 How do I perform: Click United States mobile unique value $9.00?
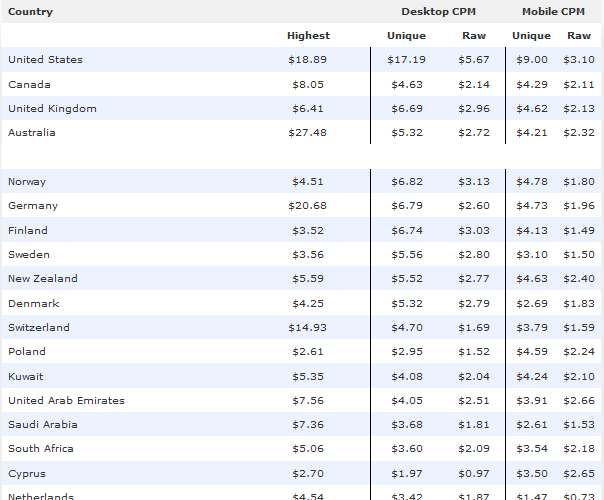pos(533,60)
